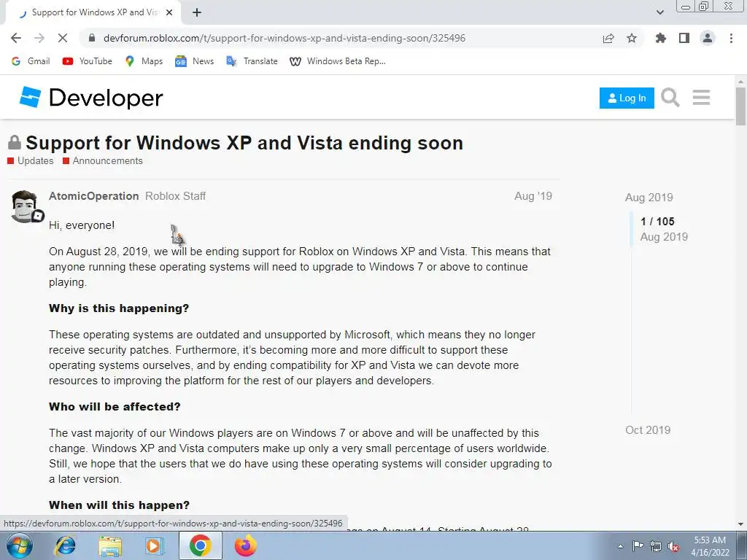
Task: Open Windows Media Player taskbar icon
Action: (155, 545)
